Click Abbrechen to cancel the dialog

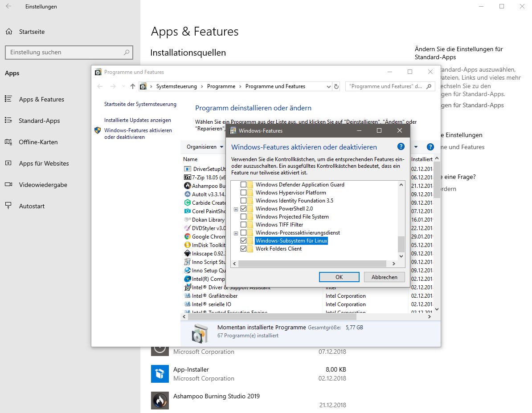[x=384, y=277]
